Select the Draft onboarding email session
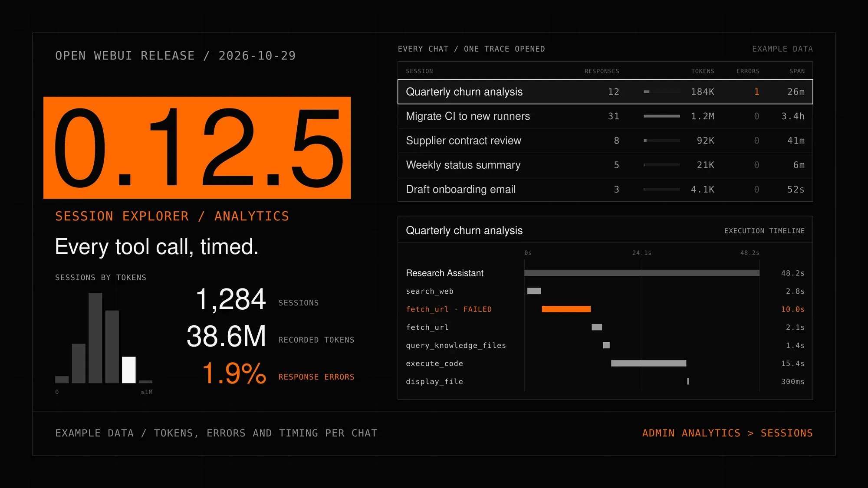868x488 pixels. 605,189
